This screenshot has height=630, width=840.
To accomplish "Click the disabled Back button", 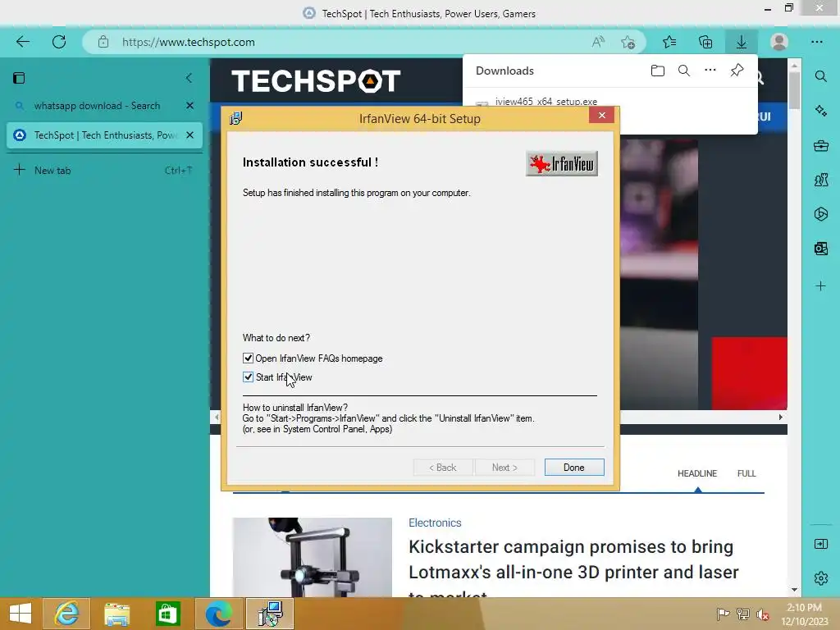I will tap(443, 467).
